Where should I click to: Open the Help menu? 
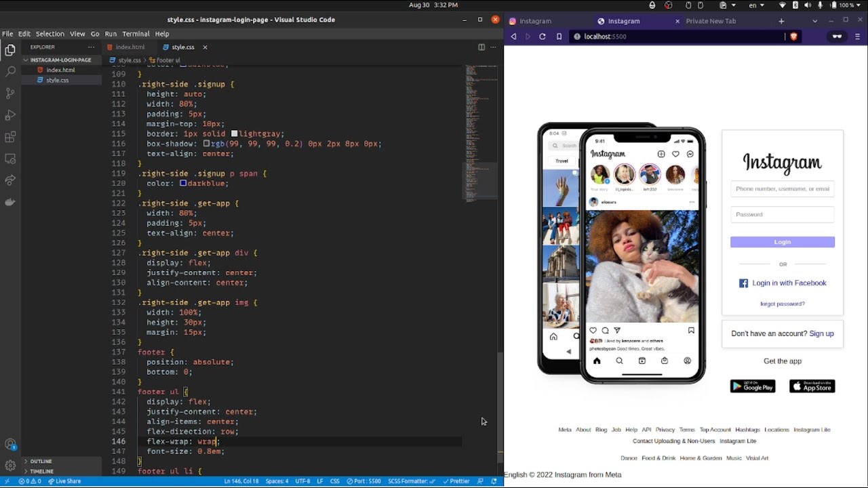click(x=162, y=33)
